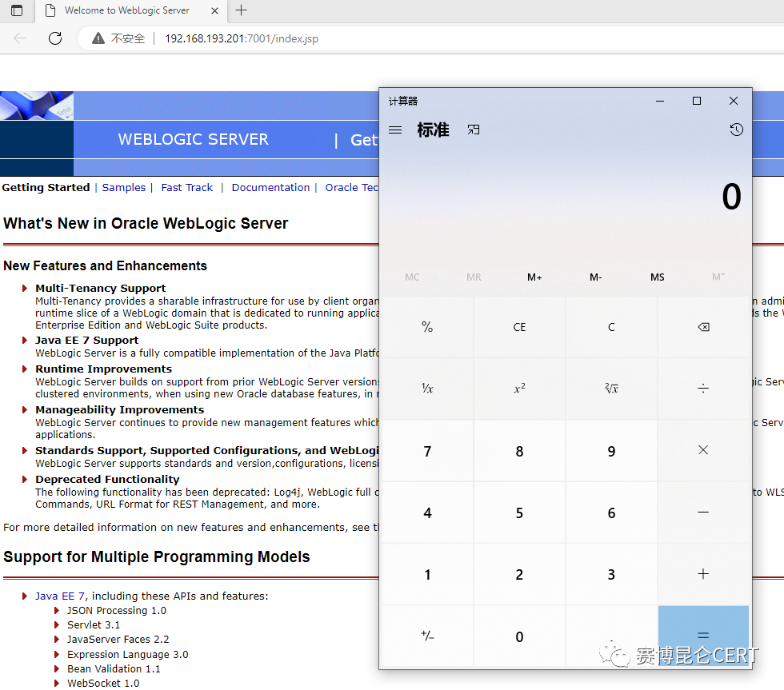Click the Multi-Tenancy Support heading
This screenshot has height=690, width=784.
coord(101,289)
